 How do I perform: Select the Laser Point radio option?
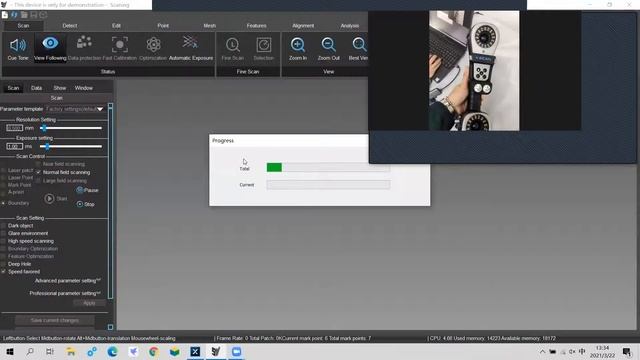[3, 178]
